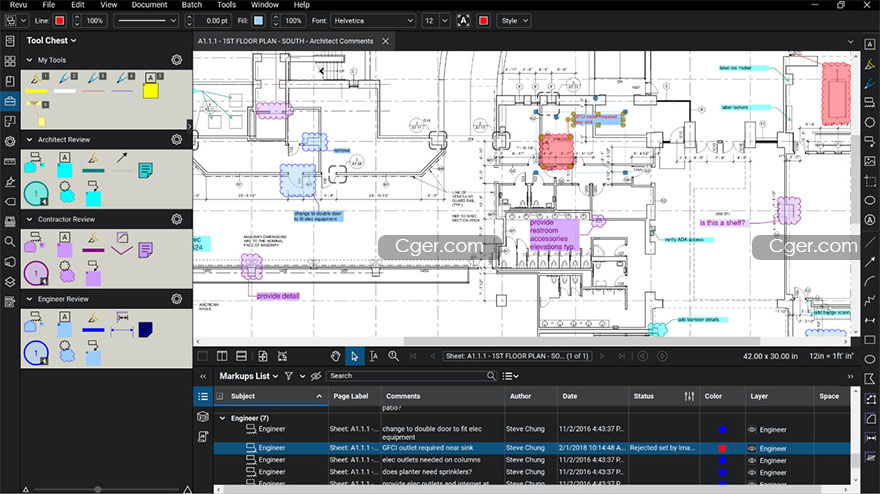The height and width of the screenshot is (494, 880).
Task: Activate the Zoom magnifier tool
Action: tap(393, 356)
